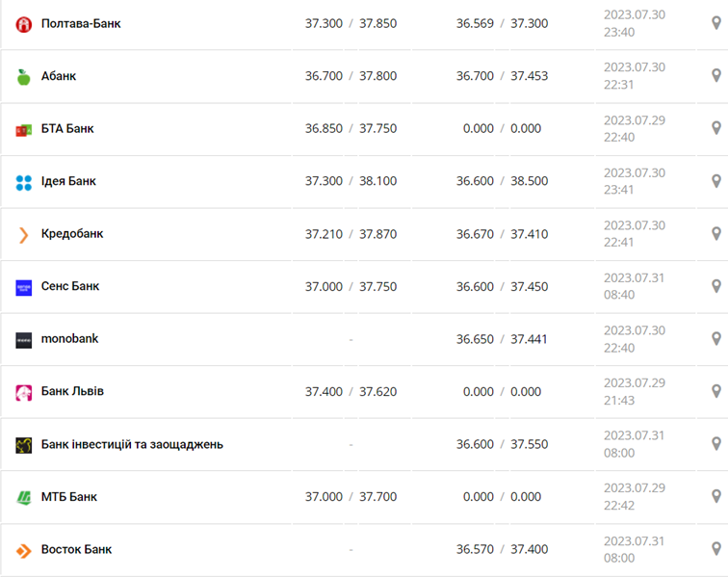
Task: Click the БТА Банк logo icon
Action: 24,129
